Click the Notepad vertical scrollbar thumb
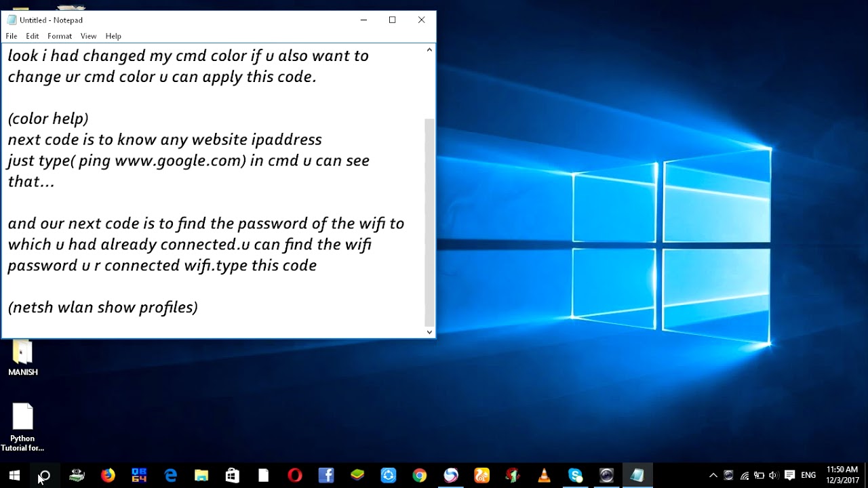The width and height of the screenshot is (868, 488). (x=429, y=222)
